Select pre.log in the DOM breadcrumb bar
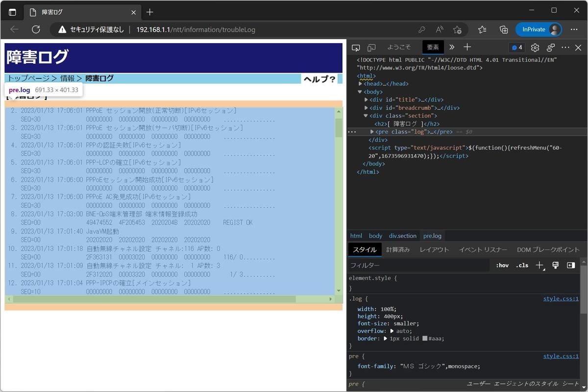Screen dimensions: 588x392 (x=432, y=236)
